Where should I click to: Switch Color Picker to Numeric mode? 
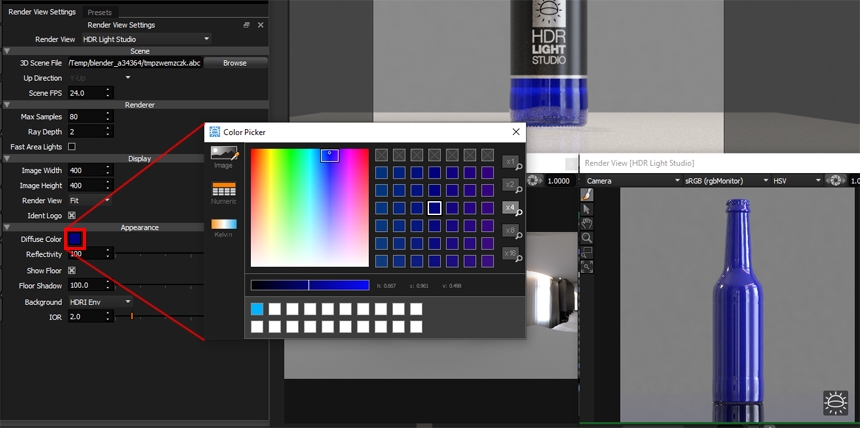click(224, 193)
